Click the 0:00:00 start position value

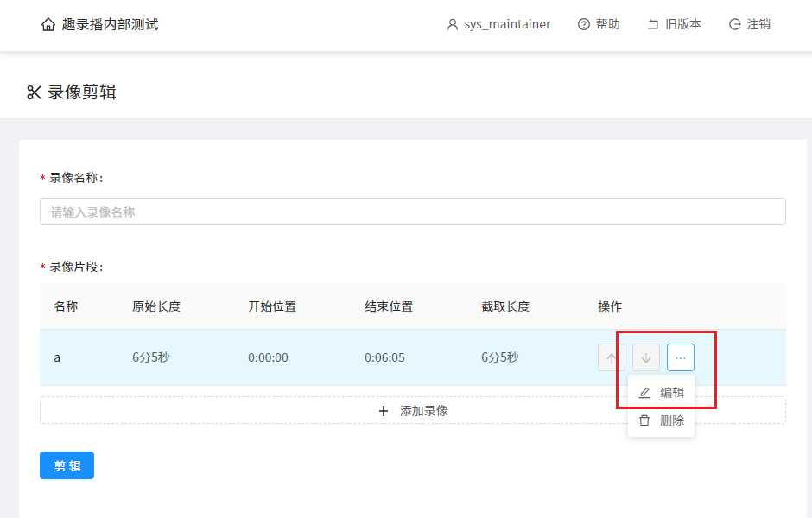click(x=268, y=357)
